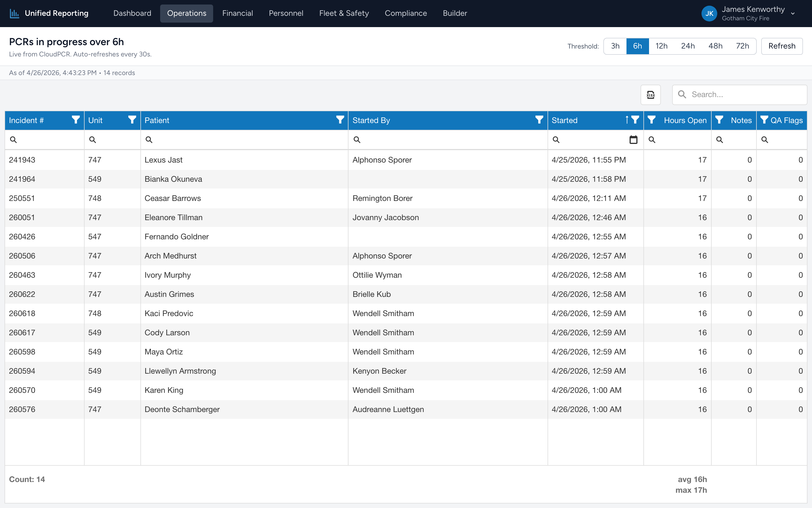Click patient Maya Ortiz
The height and width of the screenshot is (508, 812).
tap(164, 352)
